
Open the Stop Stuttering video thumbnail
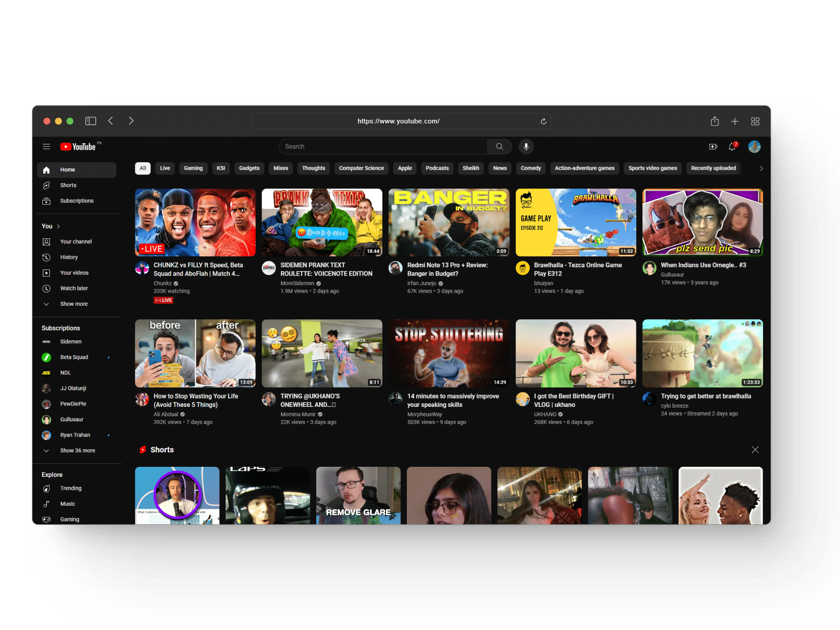[448, 353]
